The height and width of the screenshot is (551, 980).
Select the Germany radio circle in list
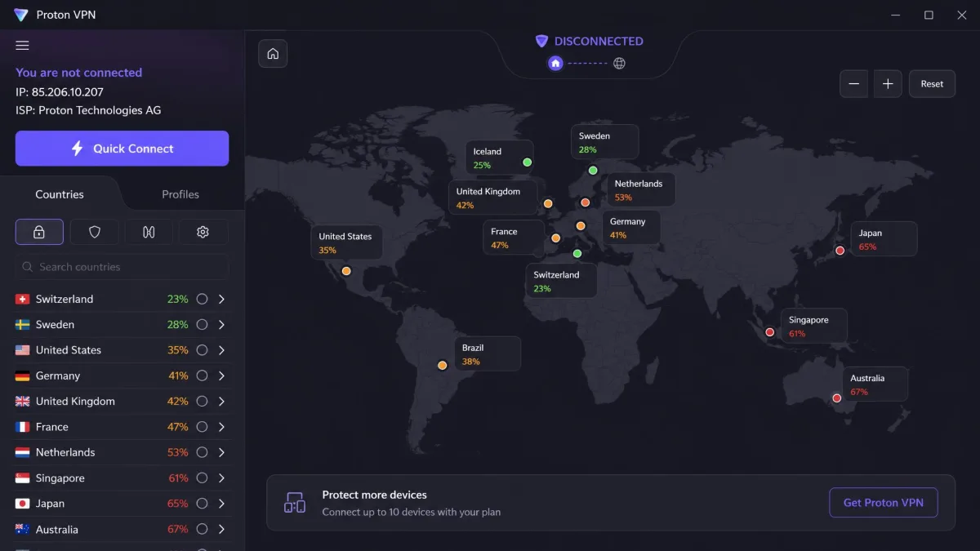pos(202,375)
